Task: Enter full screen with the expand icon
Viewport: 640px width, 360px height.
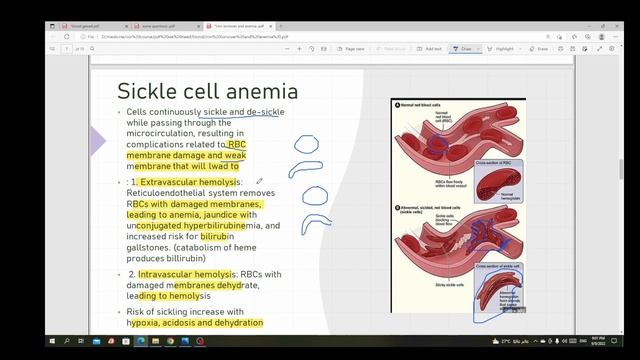Action: 600,49
